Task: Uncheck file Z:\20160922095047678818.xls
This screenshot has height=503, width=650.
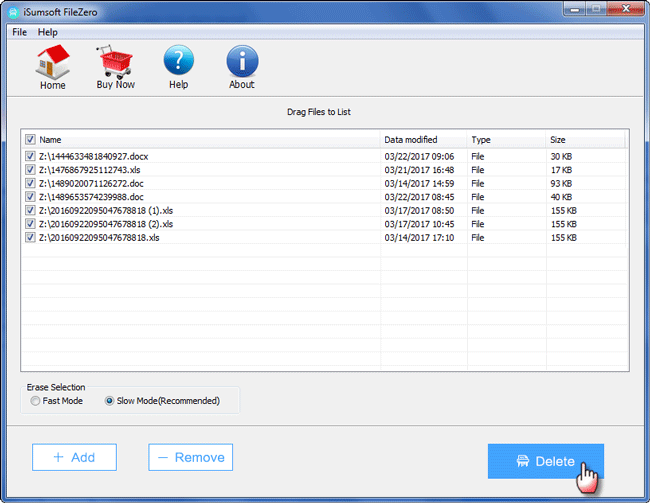Action: click(x=30, y=238)
